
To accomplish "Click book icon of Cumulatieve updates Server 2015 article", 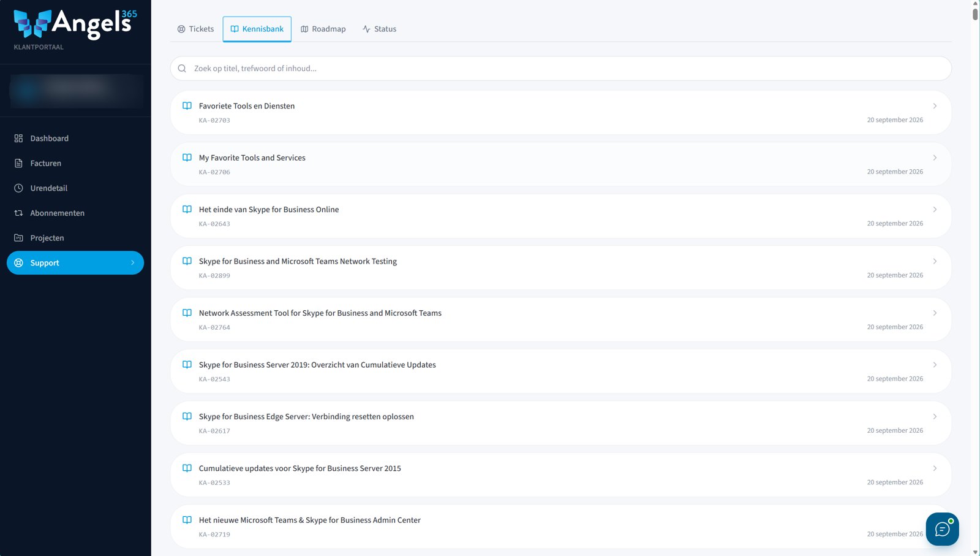I will (187, 468).
